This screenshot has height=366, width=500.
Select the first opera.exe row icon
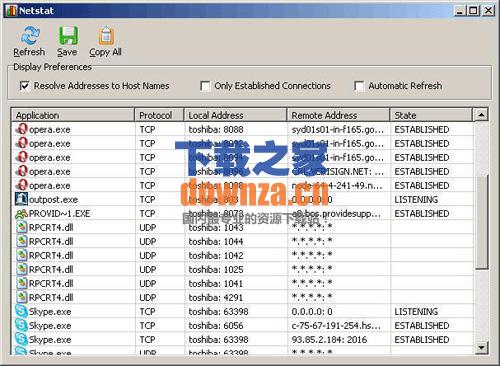pyautogui.click(x=22, y=129)
